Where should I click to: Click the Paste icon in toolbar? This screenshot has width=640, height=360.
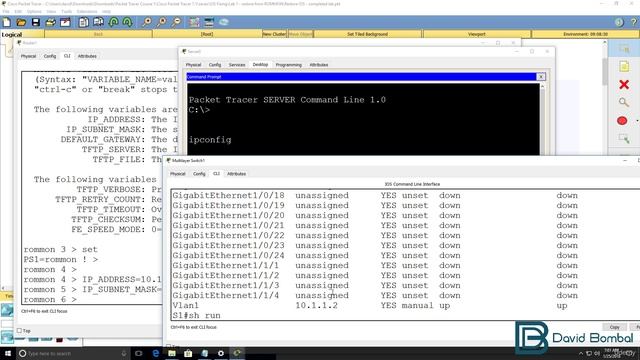tap(98, 22)
